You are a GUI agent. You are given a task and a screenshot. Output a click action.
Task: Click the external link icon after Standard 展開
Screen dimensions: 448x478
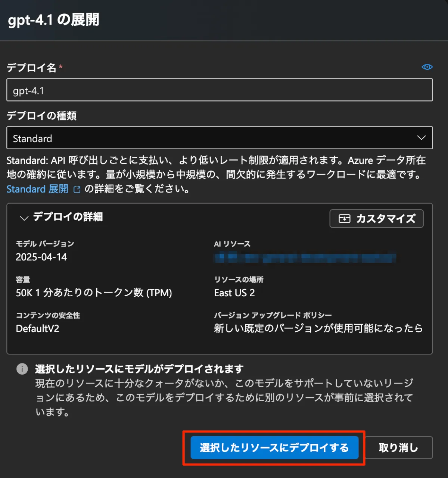pos(77,190)
